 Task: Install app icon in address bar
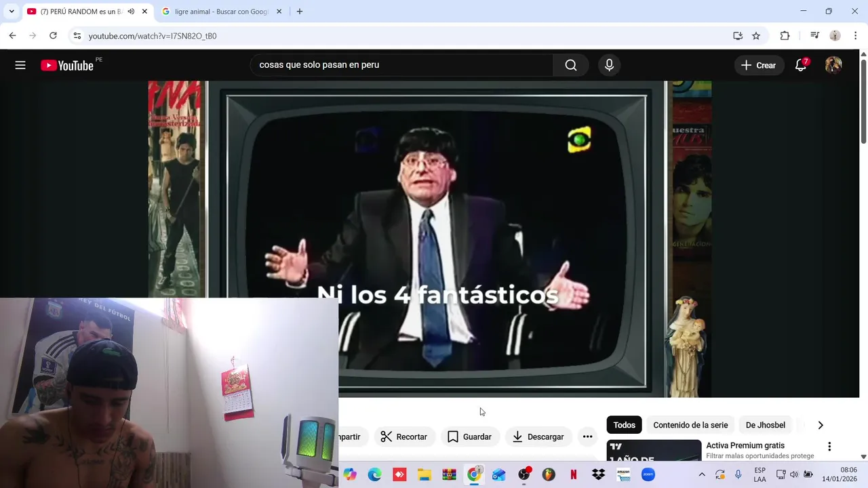pyautogui.click(x=738, y=36)
